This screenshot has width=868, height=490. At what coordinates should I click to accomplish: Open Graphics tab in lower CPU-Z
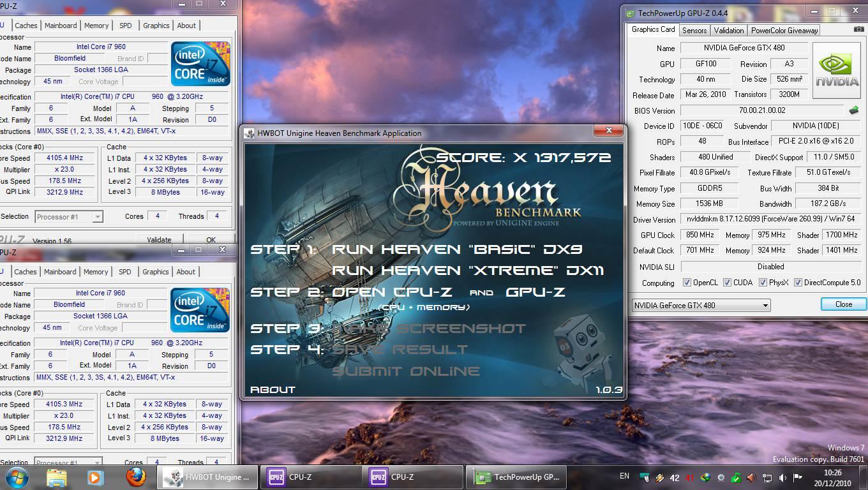[x=156, y=272]
